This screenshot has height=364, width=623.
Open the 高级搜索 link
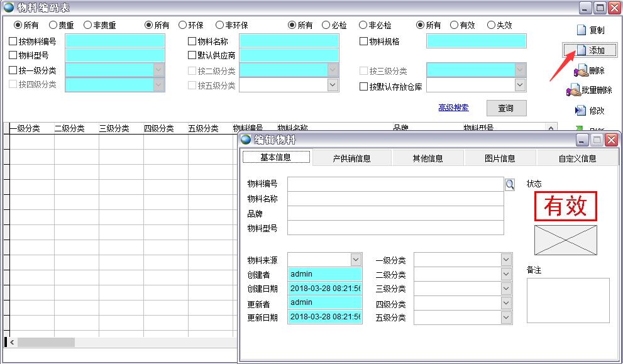[453, 108]
